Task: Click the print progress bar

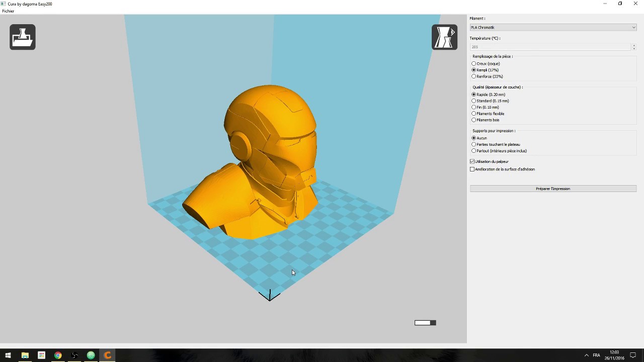Action: [x=425, y=323]
